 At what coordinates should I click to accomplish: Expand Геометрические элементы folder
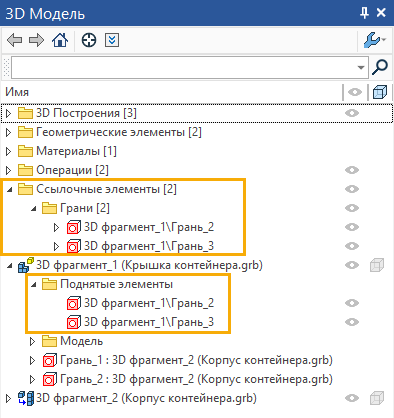click(9, 132)
